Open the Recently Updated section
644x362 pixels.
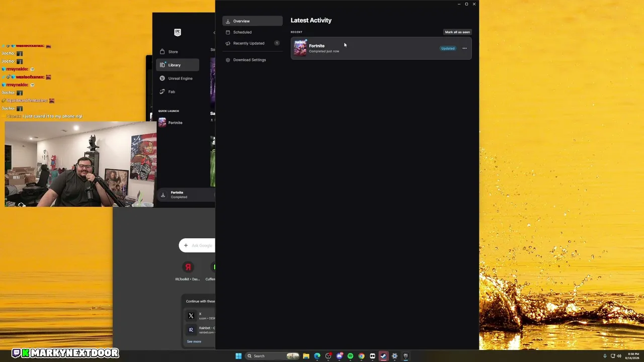click(253, 43)
